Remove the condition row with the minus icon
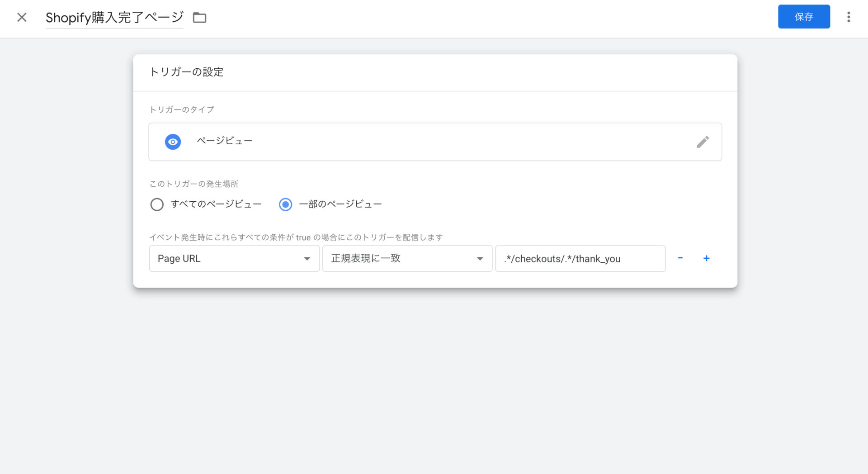Viewport: 868px width, 474px height. (680, 258)
